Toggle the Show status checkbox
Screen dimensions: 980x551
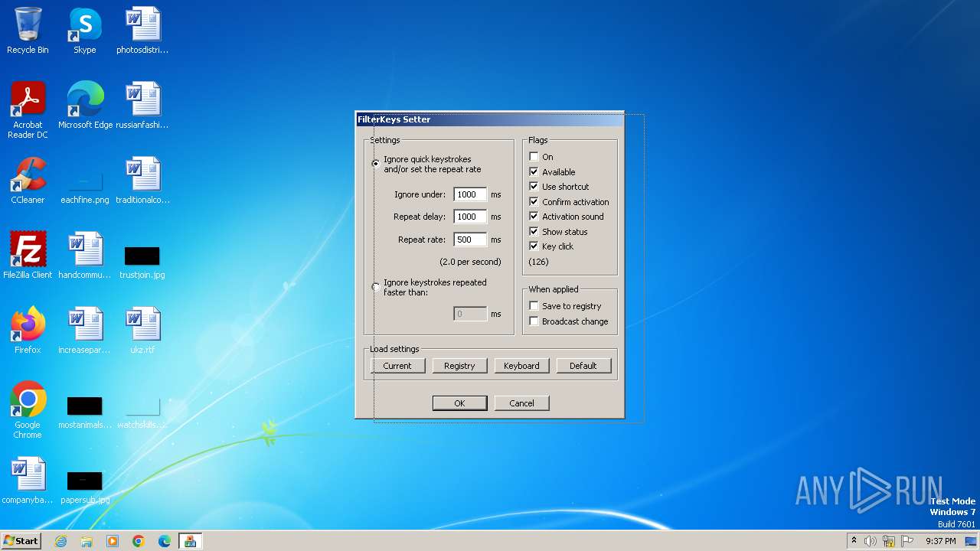pos(534,231)
